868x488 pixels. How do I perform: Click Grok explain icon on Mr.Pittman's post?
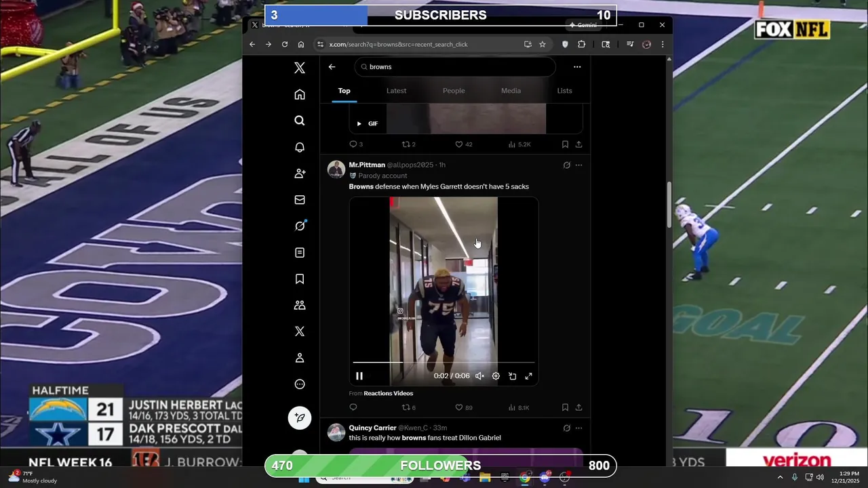pos(567,165)
